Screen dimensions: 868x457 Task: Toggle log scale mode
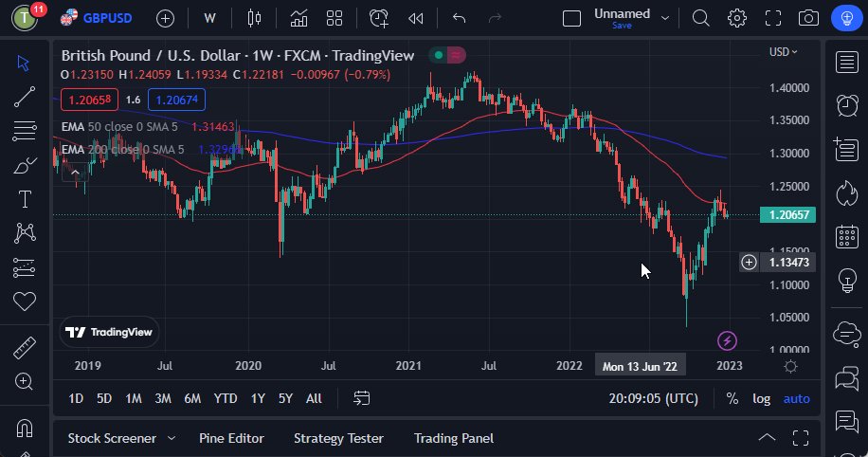click(x=761, y=398)
